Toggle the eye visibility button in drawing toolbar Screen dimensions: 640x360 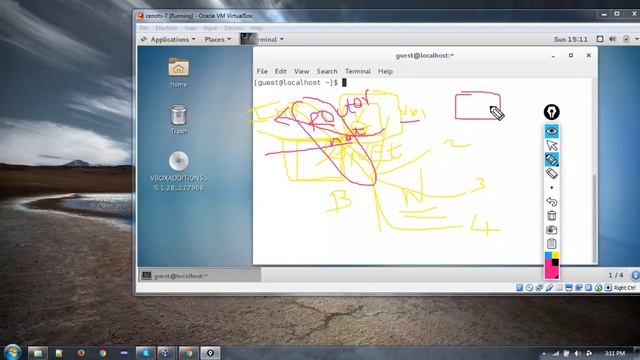click(x=551, y=131)
